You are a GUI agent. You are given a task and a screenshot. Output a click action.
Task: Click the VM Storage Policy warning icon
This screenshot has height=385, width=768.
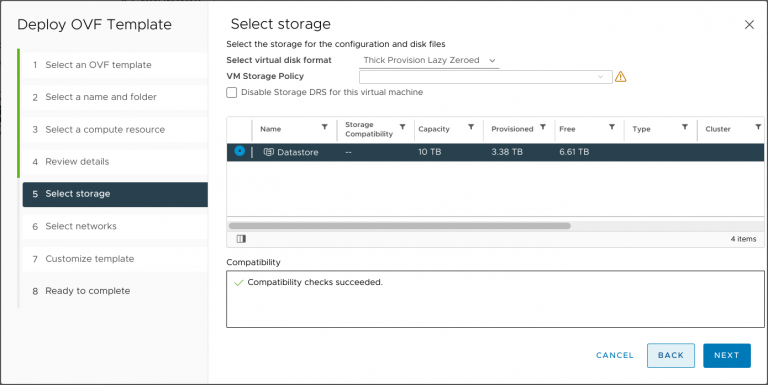[621, 76]
